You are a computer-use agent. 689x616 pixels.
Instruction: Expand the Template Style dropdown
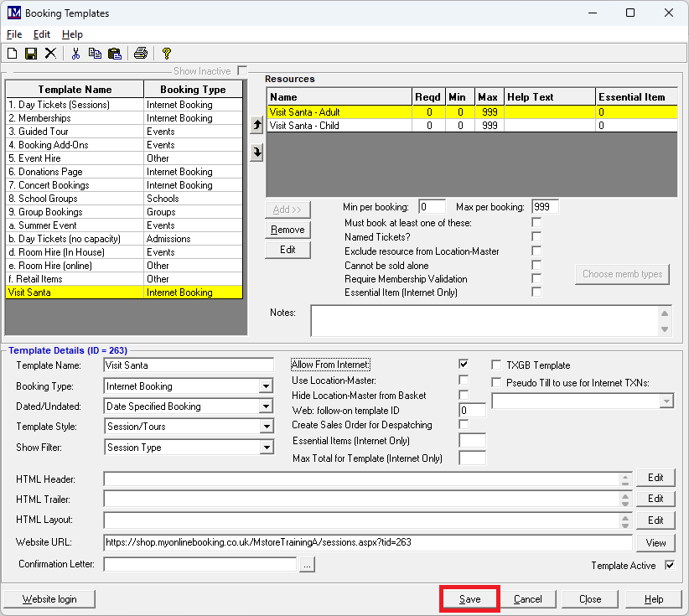[x=266, y=427]
